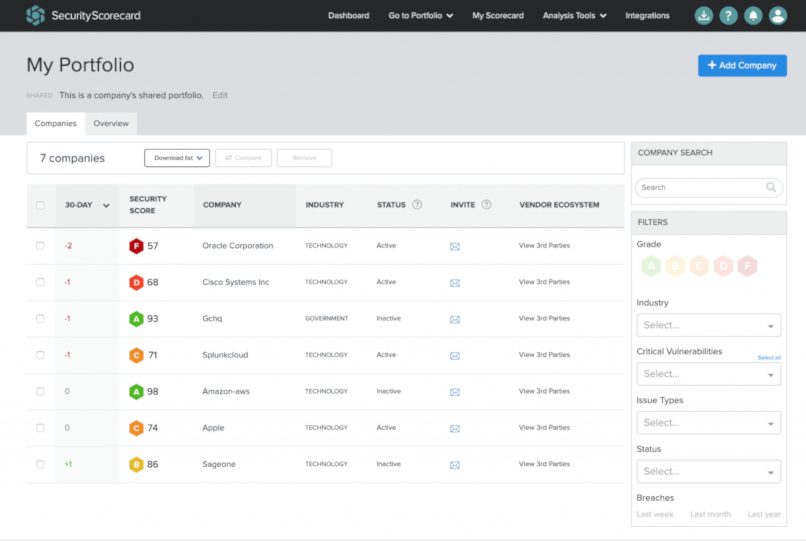Open the download icon in header
The height and width of the screenshot is (541, 806).
(704, 15)
